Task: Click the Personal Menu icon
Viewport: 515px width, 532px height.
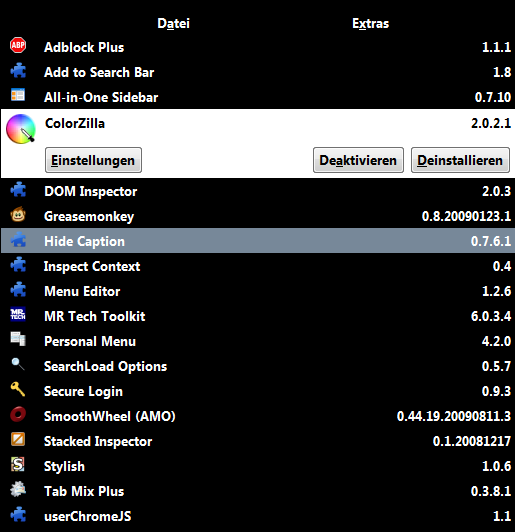Action: click(x=18, y=339)
